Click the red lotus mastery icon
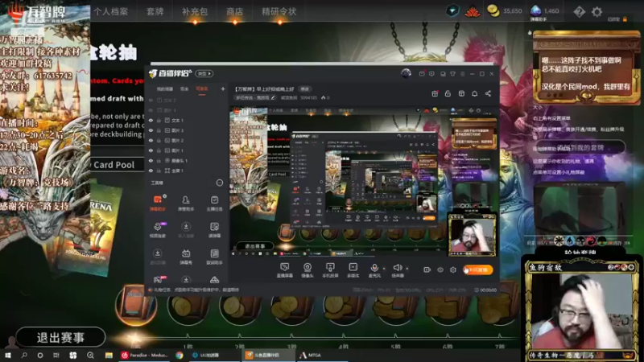 point(473,11)
